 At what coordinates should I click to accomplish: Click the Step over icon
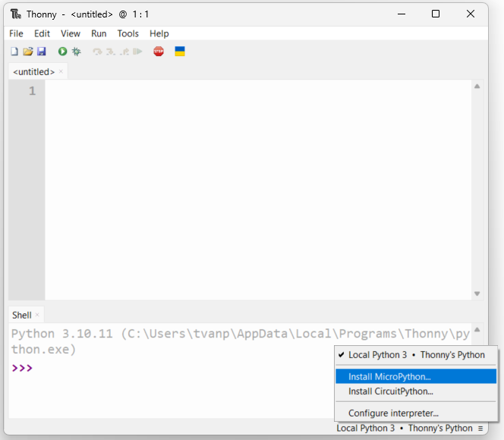click(97, 52)
